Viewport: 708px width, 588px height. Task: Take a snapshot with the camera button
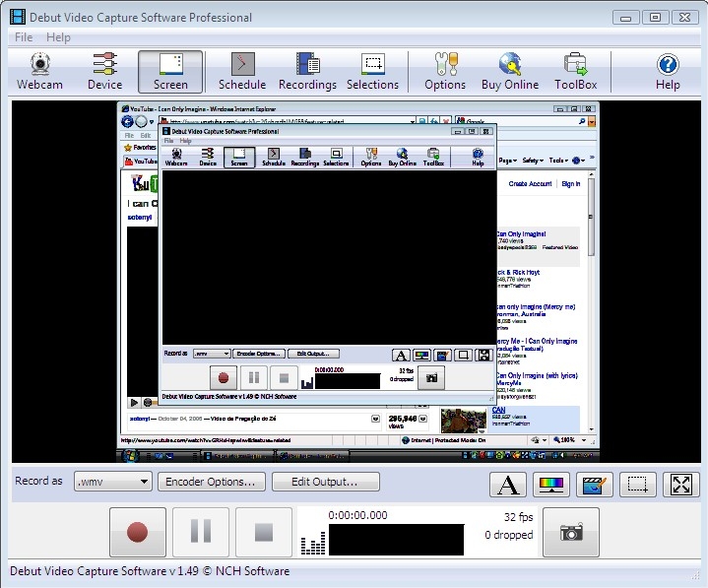(570, 533)
